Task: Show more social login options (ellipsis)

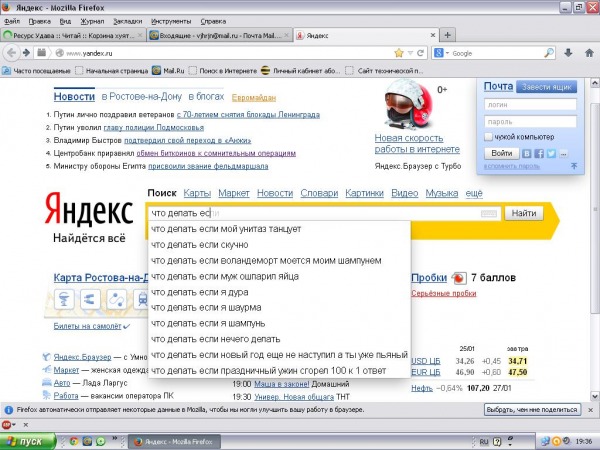Action: point(563,153)
